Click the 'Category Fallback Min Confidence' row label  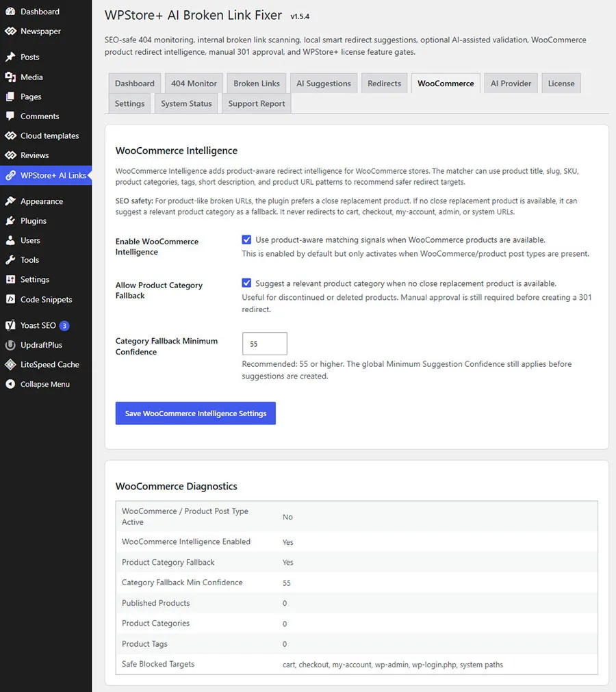[182, 582]
